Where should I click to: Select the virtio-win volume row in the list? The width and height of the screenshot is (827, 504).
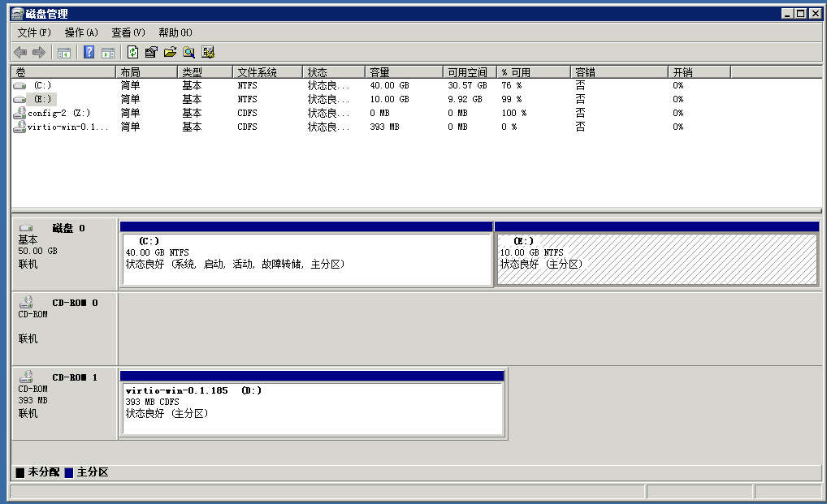(67, 127)
